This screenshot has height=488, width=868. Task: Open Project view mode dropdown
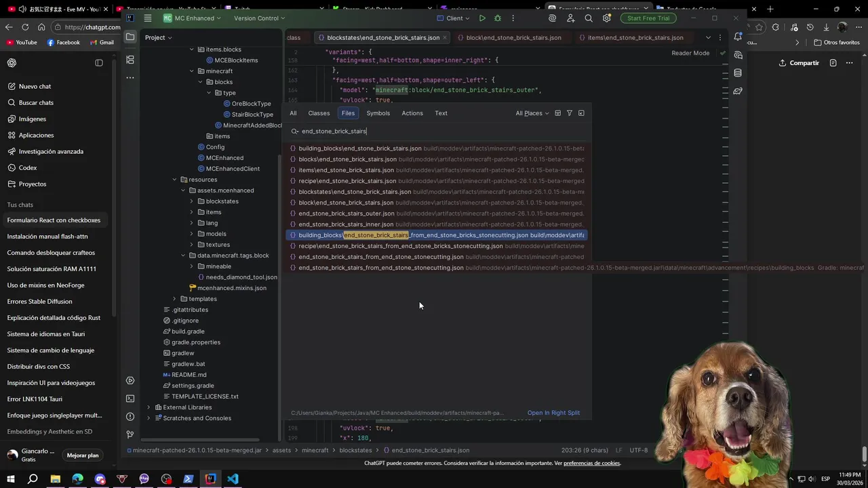pos(159,37)
